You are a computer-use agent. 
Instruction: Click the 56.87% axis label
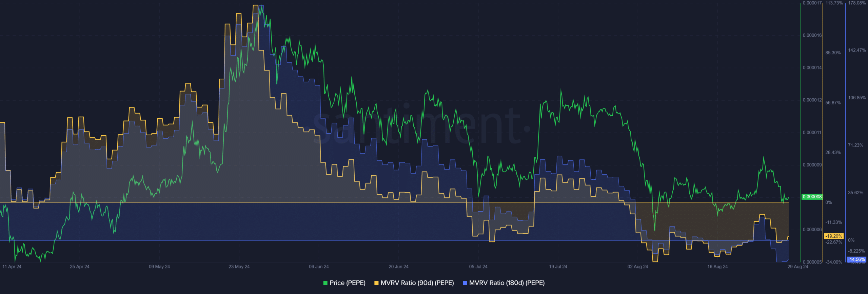(833, 102)
